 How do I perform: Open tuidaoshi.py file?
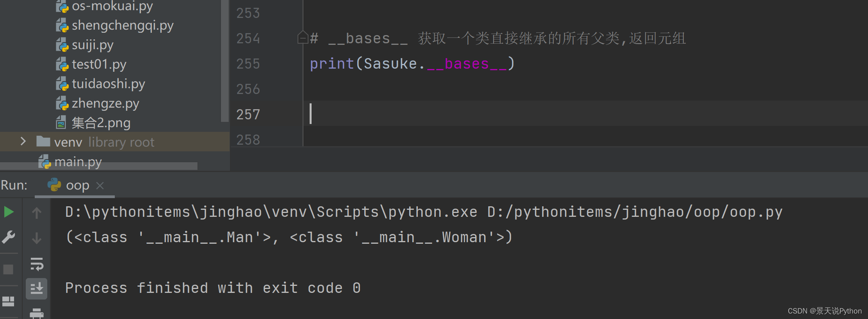pyautogui.click(x=108, y=84)
